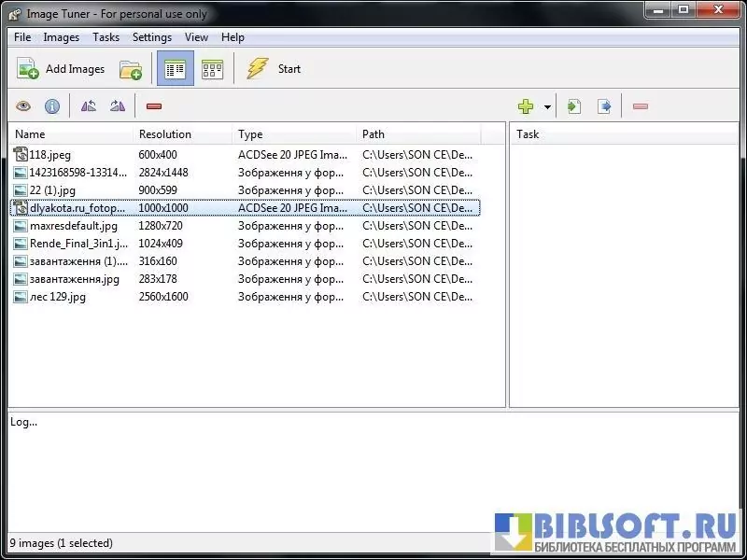Image resolution: width=747 pixels, height=560 pixels.
Task: Click the Add Images button
Action: click(62, 69)
